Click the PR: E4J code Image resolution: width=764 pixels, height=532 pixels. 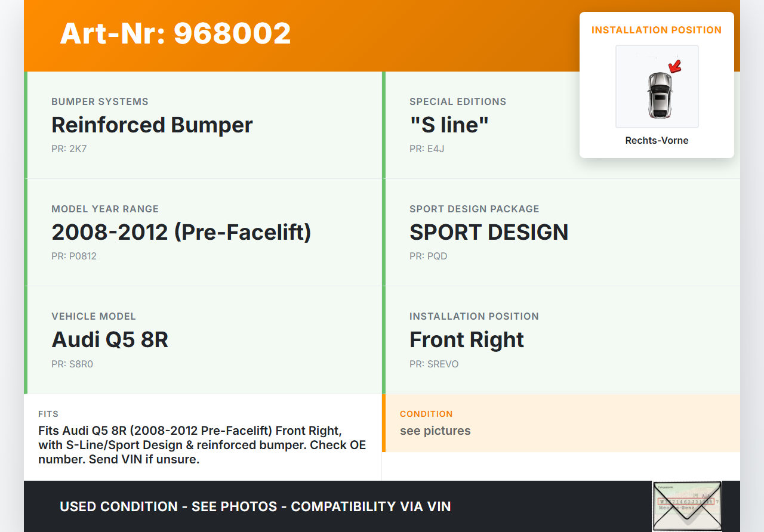(427, 149)
